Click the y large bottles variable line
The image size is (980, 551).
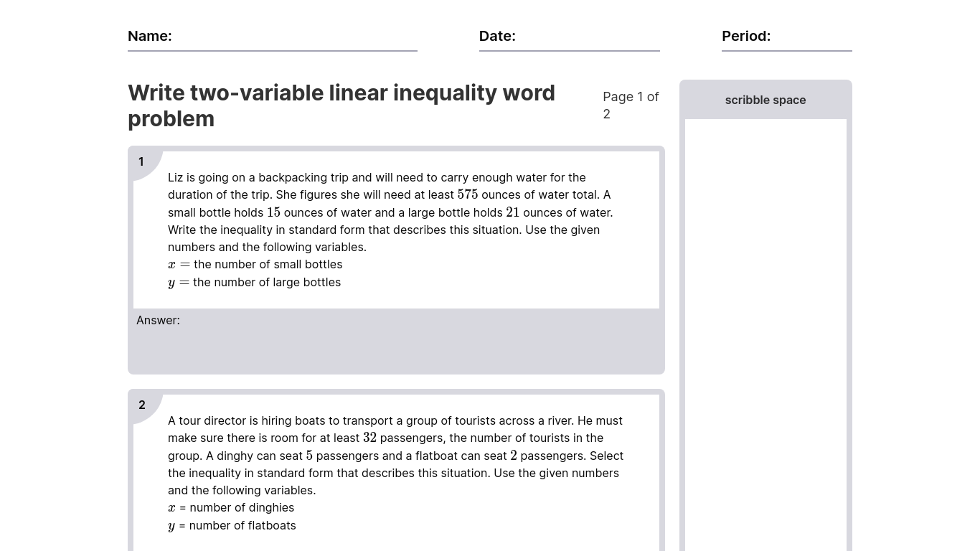point(255,283)
